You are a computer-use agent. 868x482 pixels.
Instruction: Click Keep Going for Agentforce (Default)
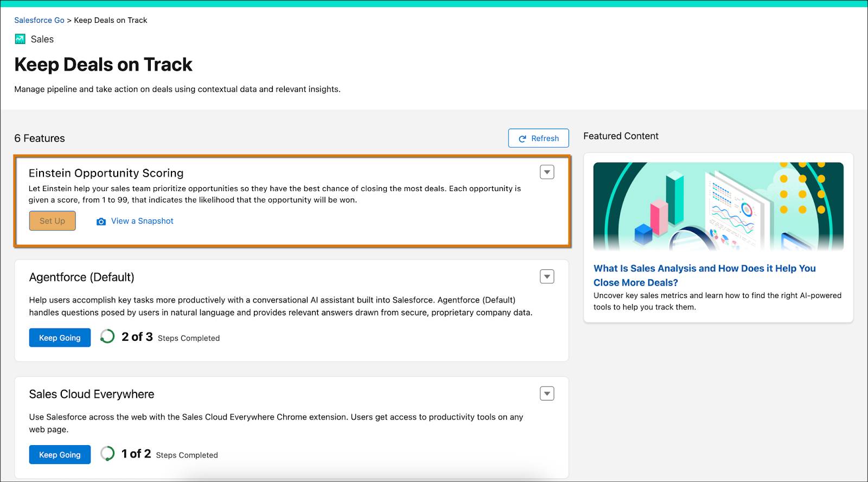pyautogui.click(x=60, y=338)
